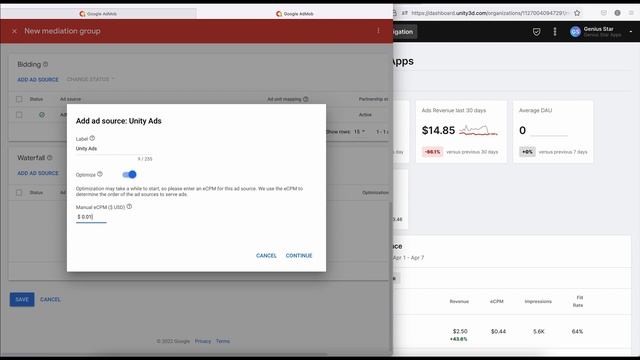Click ADD AD SOURCE under Waterfall

38,173
